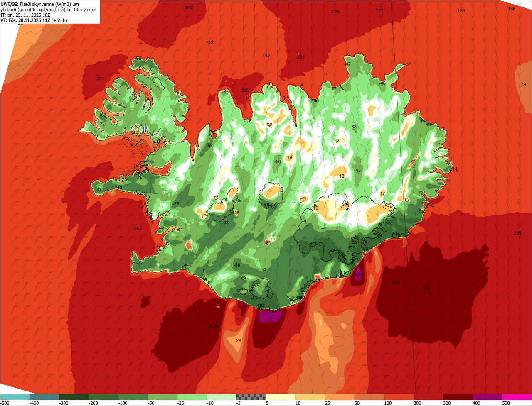This screenshot has width=532, height=406.
Task: Click the map value 435
Action: [x=359, y=275]
